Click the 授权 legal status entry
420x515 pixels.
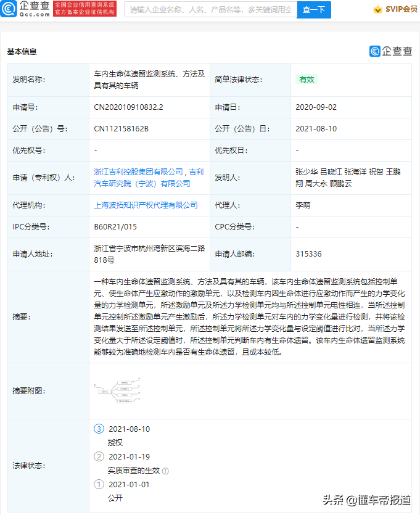coord(115,443)
